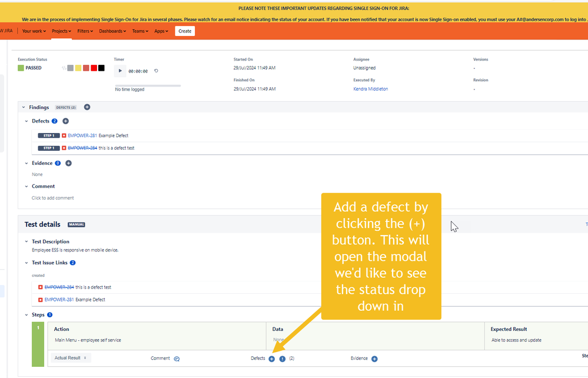
Task: Collapse the Findings section
Action: 24,107
